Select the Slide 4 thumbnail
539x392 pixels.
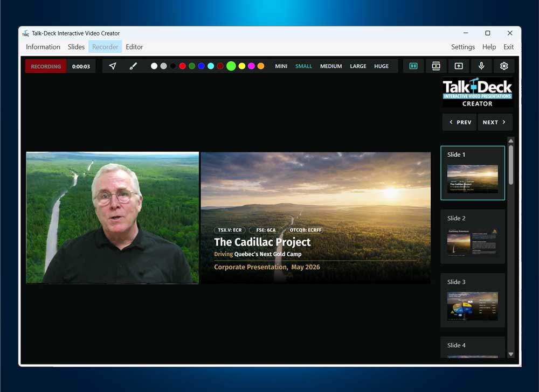coord(473,347)
